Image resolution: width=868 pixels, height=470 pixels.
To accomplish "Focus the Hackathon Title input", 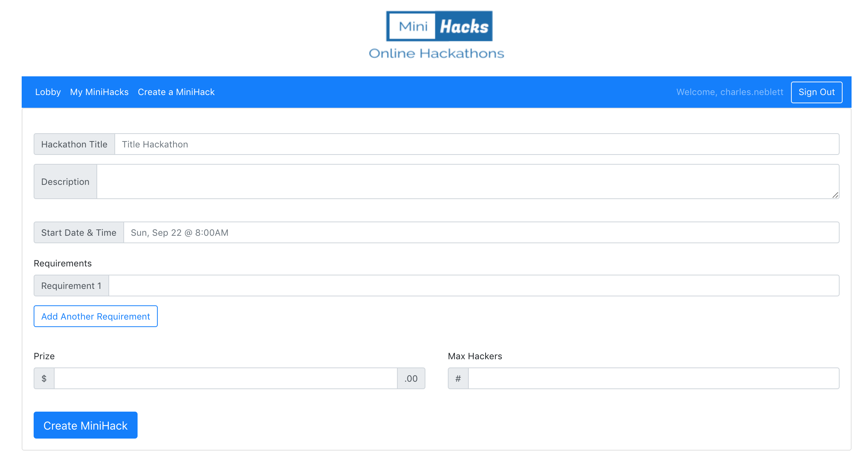I will point(477,144).
